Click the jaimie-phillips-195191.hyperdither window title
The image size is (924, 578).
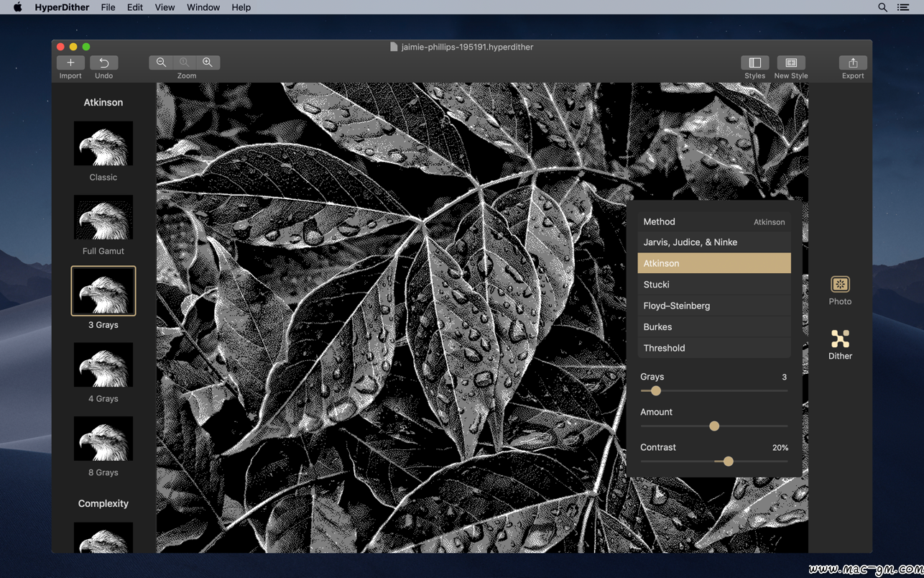[467, 47]
